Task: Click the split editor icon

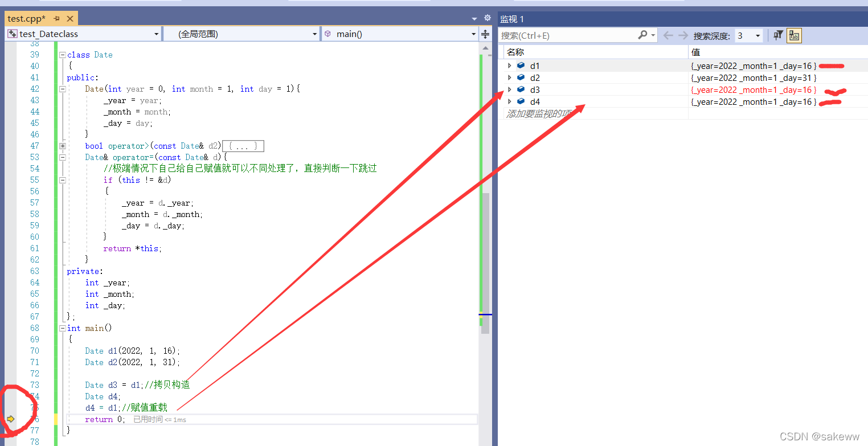Action: [485, 34]
